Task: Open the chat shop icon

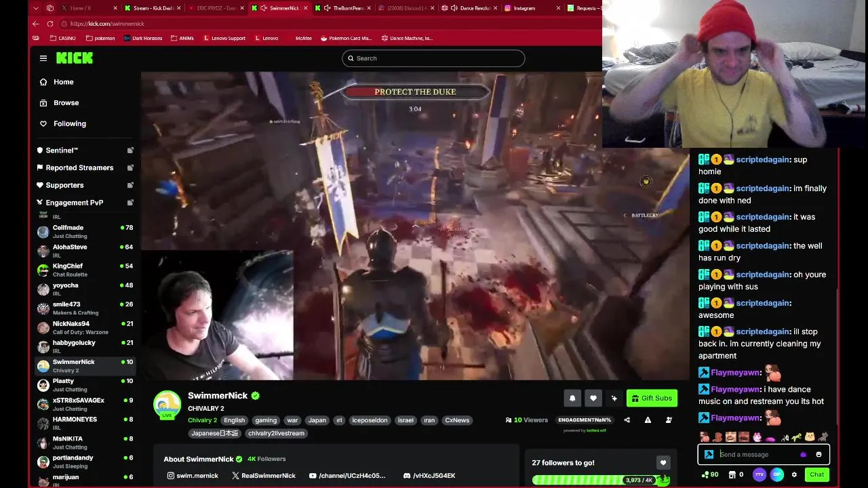Action: point(732,474)
